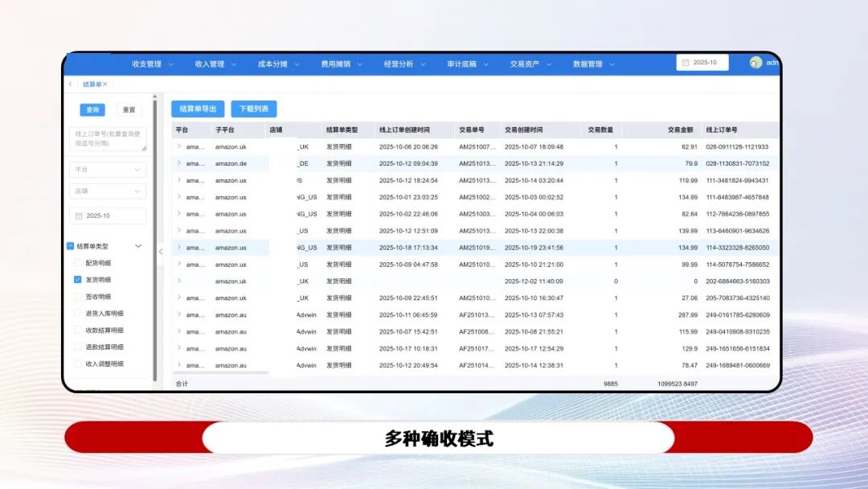
Task: Open the admin avatar in the top right
Action: tap(754, 63)
